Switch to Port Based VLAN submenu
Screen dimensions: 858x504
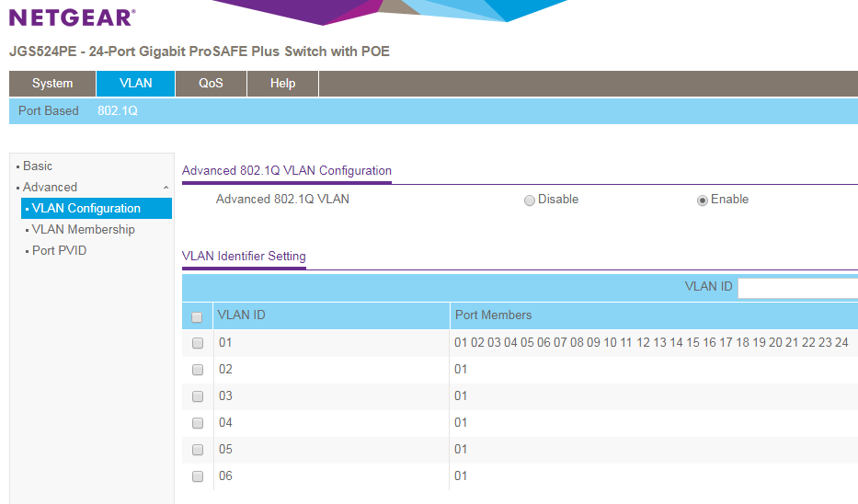(49, 110)
